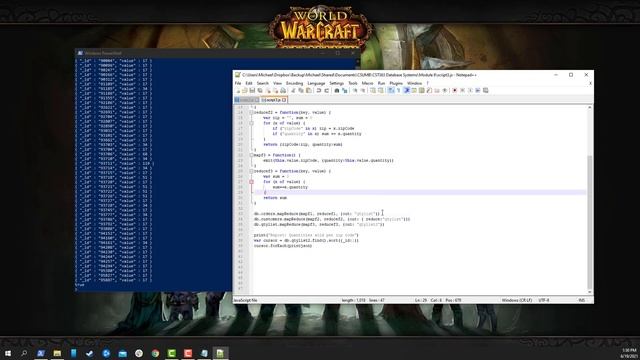Screen dimensions: 640x360
Task: Toggle word wrap in the toolbar
Action: (x=390, y=90)
